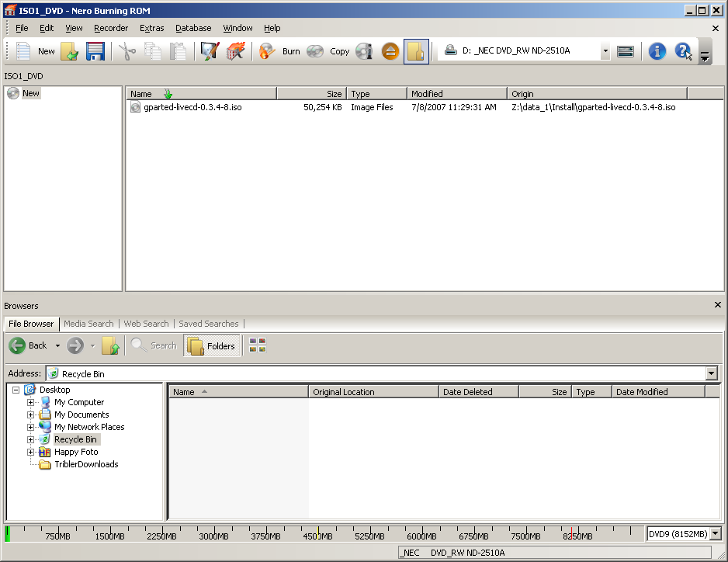The image size is (728, 562).
Task: Click the Copy documents toolbar icon
Action: [153, 51]
